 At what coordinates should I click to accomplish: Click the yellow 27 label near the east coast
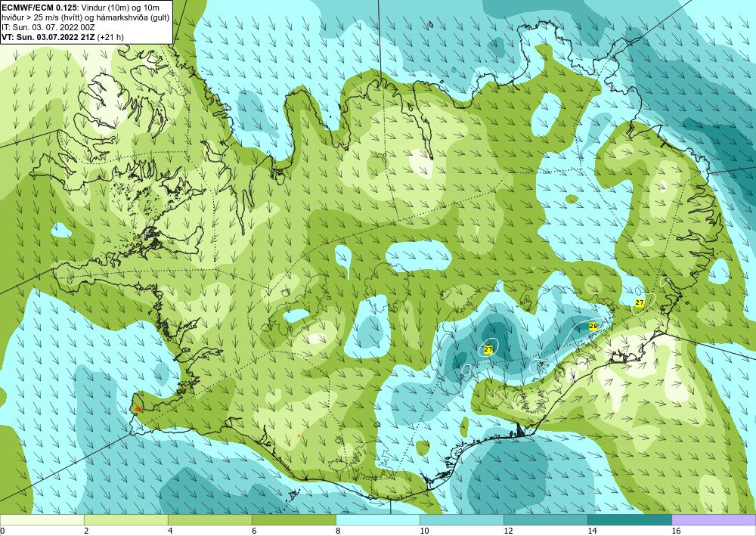640,302
